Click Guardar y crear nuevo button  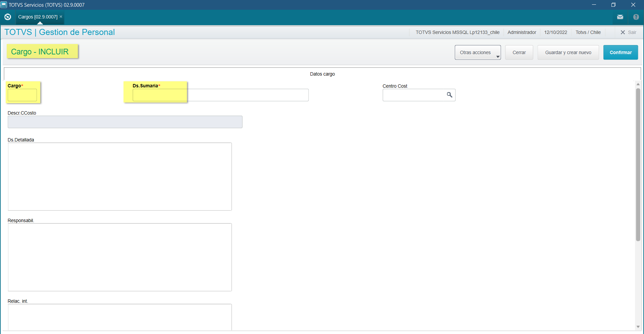point(568,52)
